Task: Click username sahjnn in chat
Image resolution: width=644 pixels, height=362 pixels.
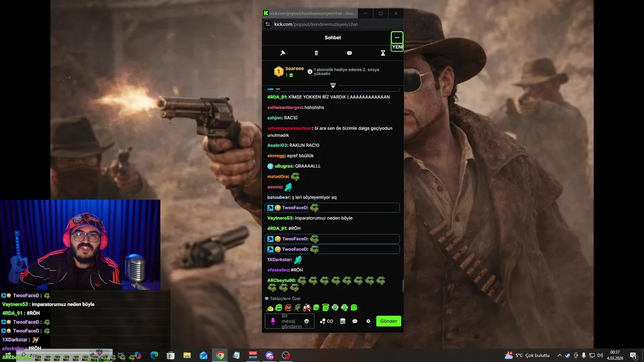Action: pos(274,118)
